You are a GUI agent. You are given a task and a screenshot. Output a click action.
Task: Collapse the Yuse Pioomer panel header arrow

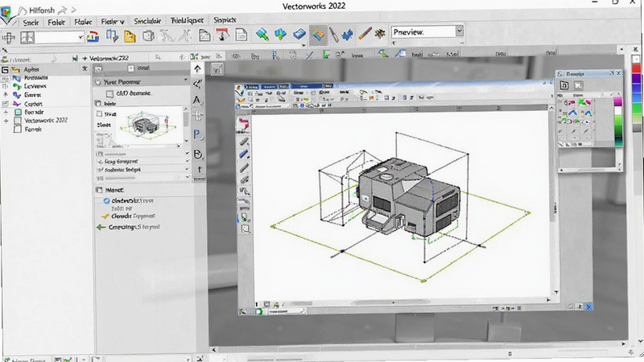click(186, 80)
